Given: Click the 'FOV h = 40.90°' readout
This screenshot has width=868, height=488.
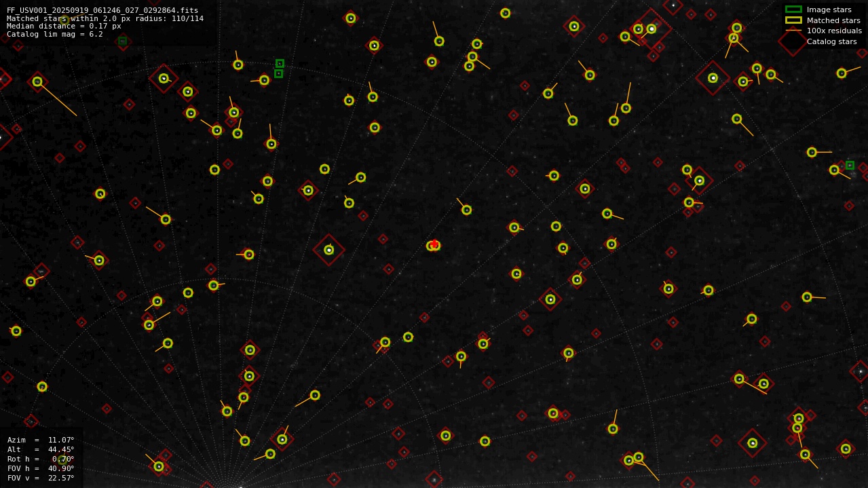Looking at the screenshot, I should coord(41,468).
